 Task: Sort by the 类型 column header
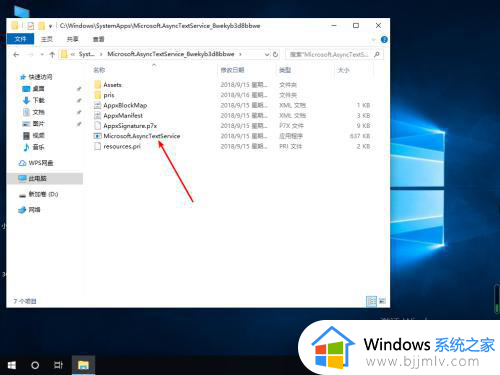pyautogui.click(x=285, y=70)
